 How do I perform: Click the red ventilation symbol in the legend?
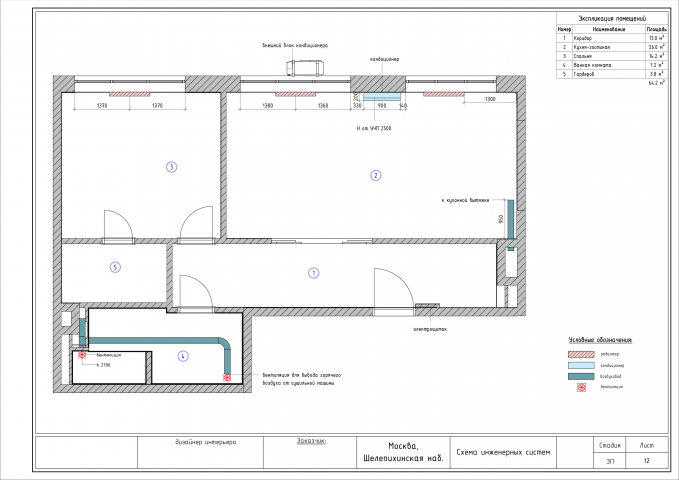pyautogui.click(x=581, y=387)
